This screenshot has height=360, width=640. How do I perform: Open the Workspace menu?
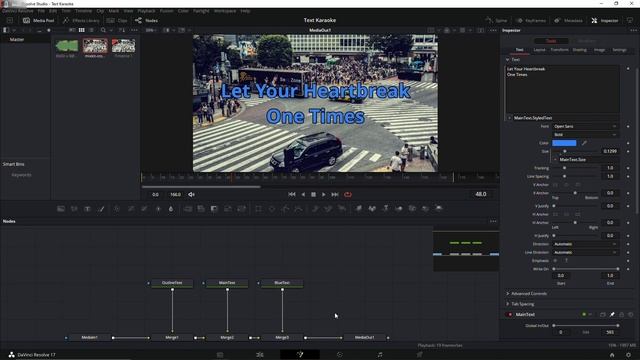225,11
